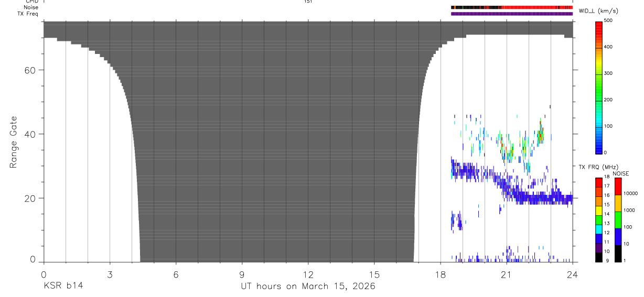Viewport: 644px width, 297px height.
Task: Pick the blue swatch in NOISE legend
Action: 618,236
